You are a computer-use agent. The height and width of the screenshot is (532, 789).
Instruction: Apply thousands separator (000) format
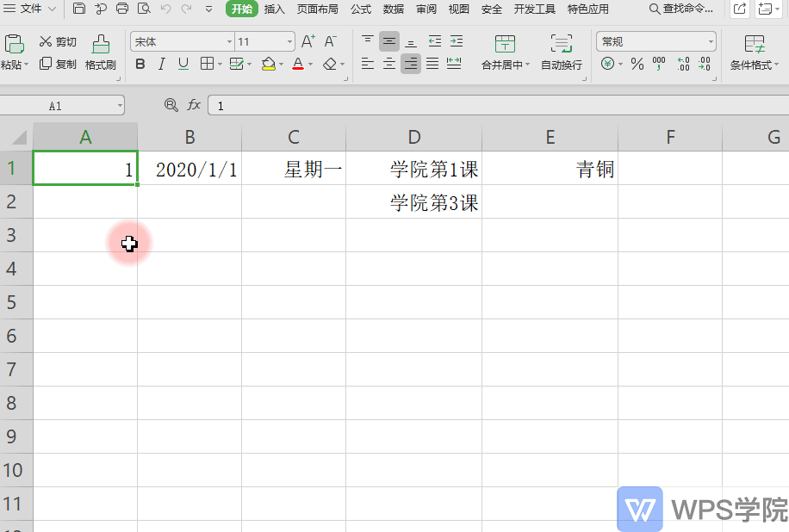coord(659,64)
